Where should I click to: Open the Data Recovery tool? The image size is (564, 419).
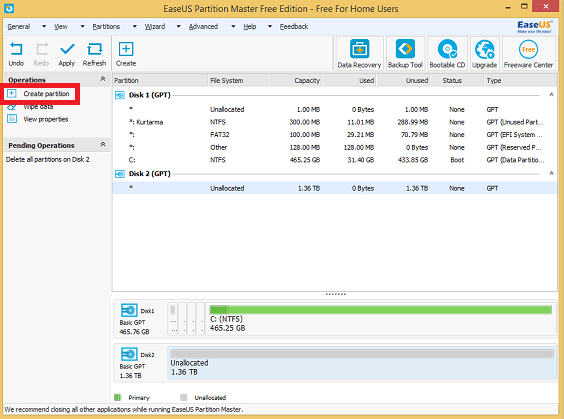tap(359, 54)
